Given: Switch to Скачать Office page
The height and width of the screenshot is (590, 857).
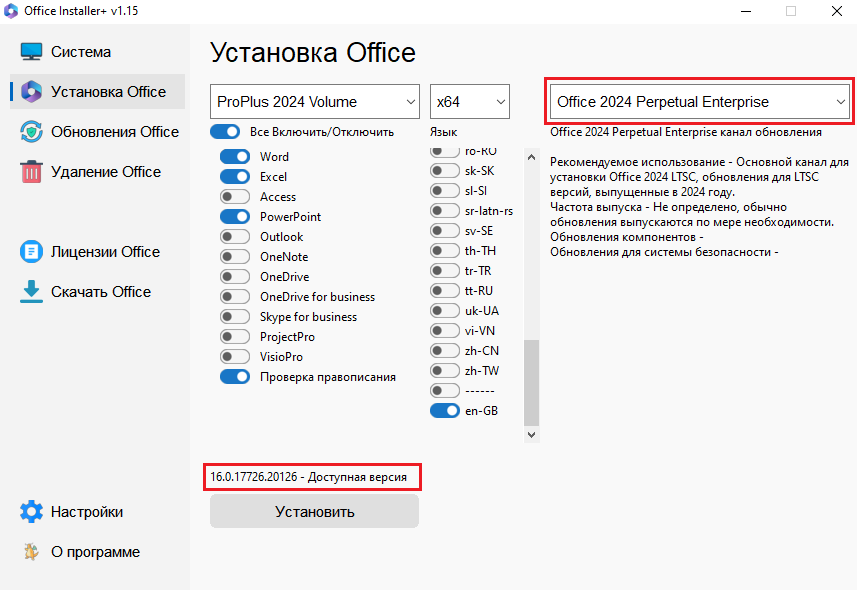Looking at the screenshot, I should point(97,291).
